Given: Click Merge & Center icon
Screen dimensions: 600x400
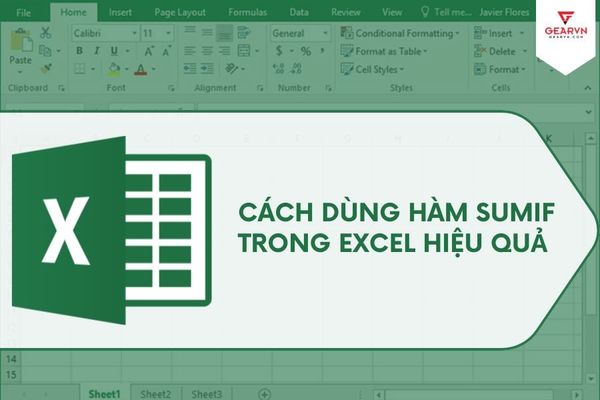Looking at the screenshot, I should click(244, 51).
